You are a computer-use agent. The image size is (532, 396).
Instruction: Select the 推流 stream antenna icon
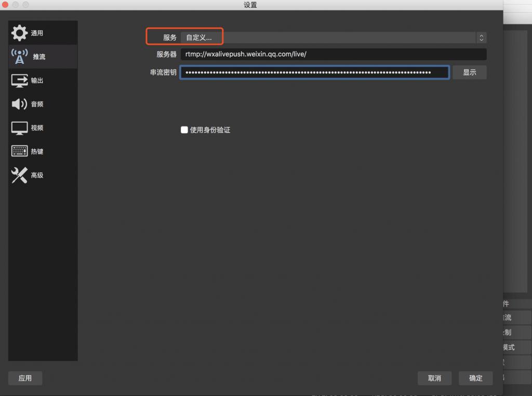pyautogui.click(x=19, y=57)
